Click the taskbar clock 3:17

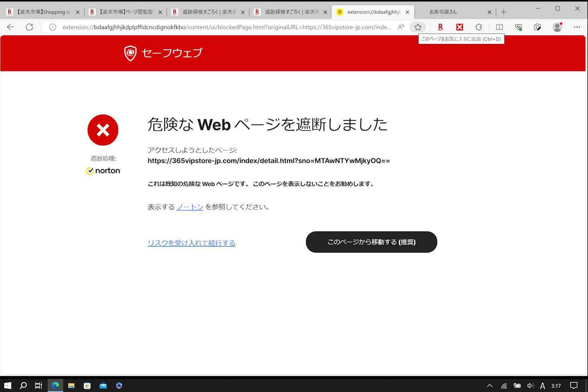(556, 385)
